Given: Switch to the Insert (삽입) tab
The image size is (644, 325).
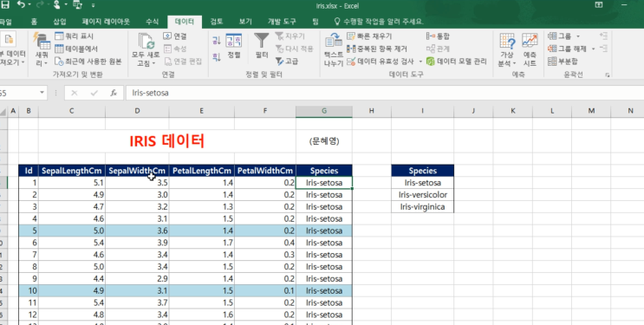Looking at the screenshot, I should pyautogui.click(x=60, y=22).
